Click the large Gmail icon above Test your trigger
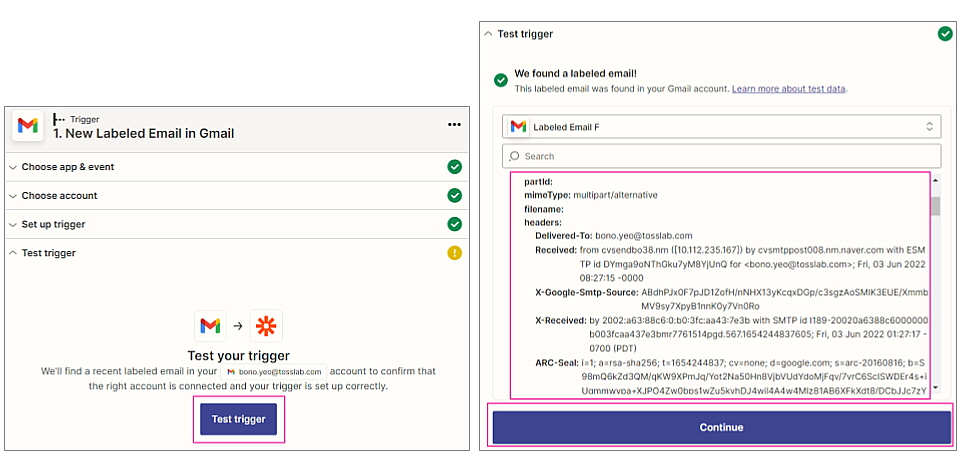The height and width of the screenshot is (459, 960). (210, 326)
